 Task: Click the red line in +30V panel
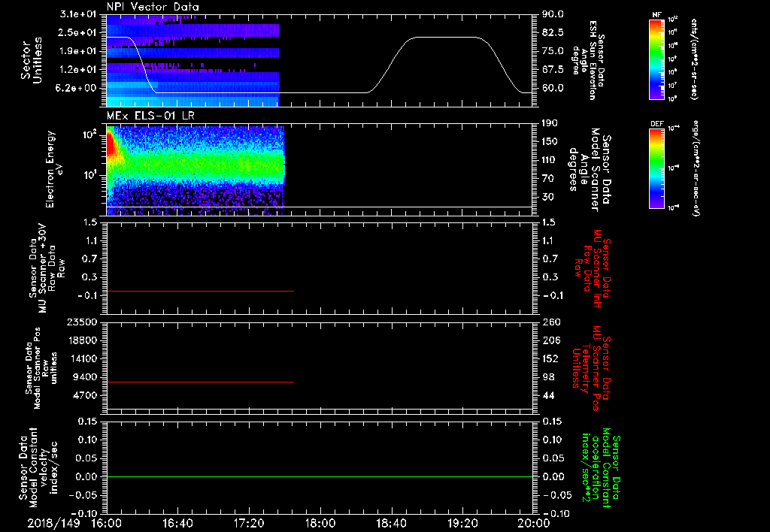point(200,291)
